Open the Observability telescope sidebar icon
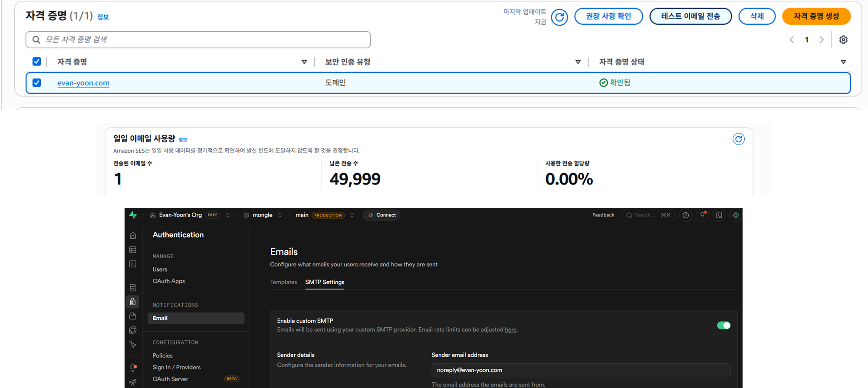The height and width of the screenshot is (388, 868). [133, 382]
